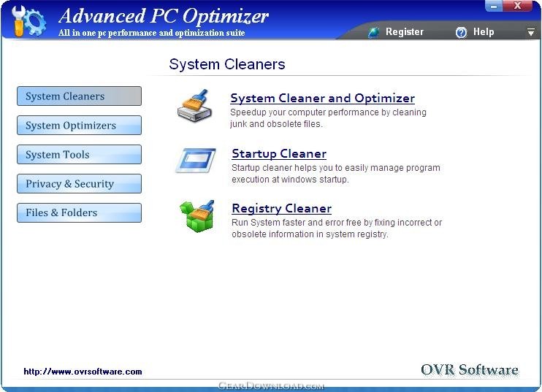The width and height of the screenshot is (542, 392).
Task: Open Help from the header
Action: coord(484,32)
